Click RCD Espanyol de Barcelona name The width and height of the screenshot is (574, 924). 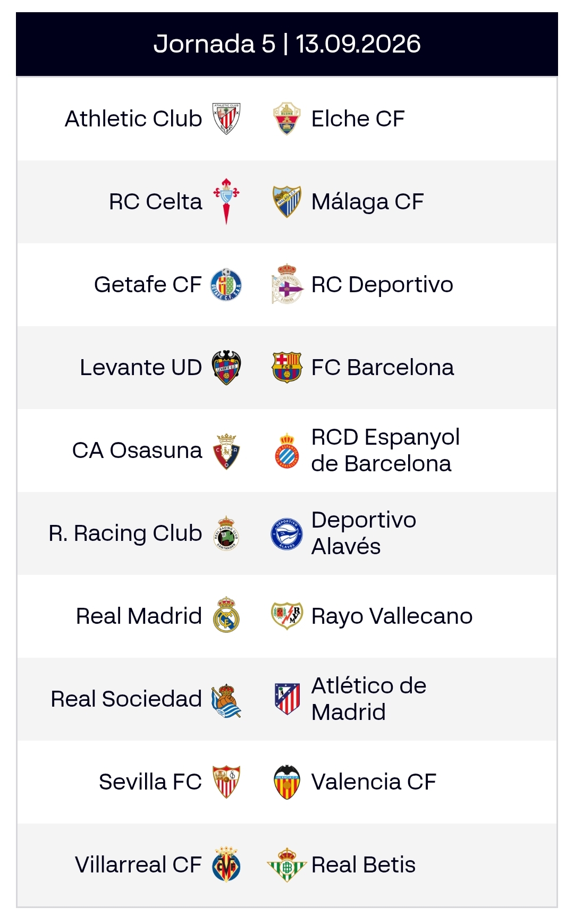point(385,450)
